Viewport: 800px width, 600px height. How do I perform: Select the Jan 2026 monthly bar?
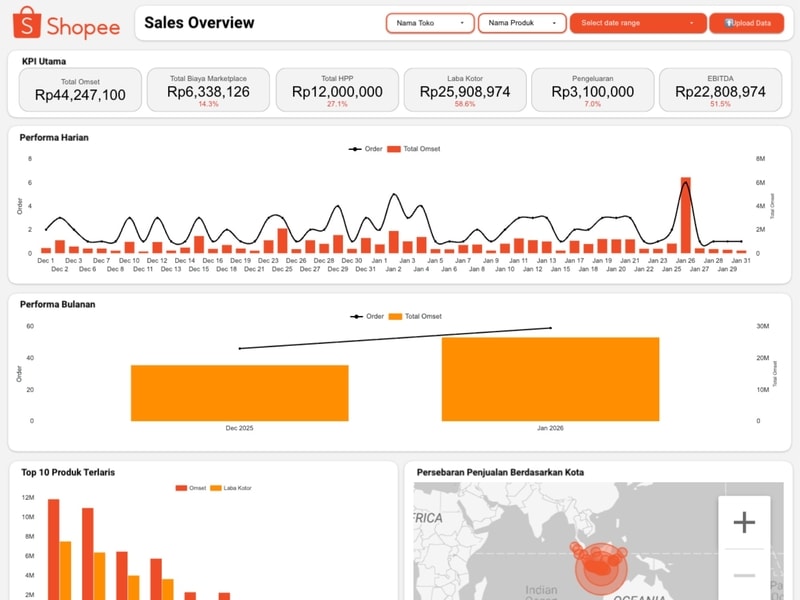[550, 379]
